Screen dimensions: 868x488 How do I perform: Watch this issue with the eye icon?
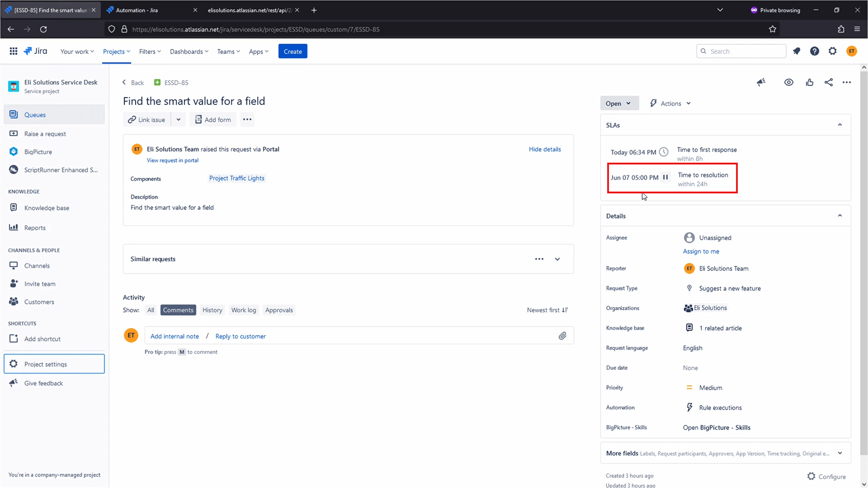pyautogui.click(x=788, y=82)
